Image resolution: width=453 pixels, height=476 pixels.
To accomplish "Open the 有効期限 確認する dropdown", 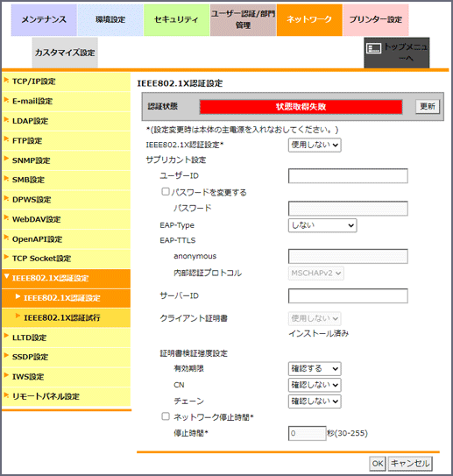I will pos(315,369).
